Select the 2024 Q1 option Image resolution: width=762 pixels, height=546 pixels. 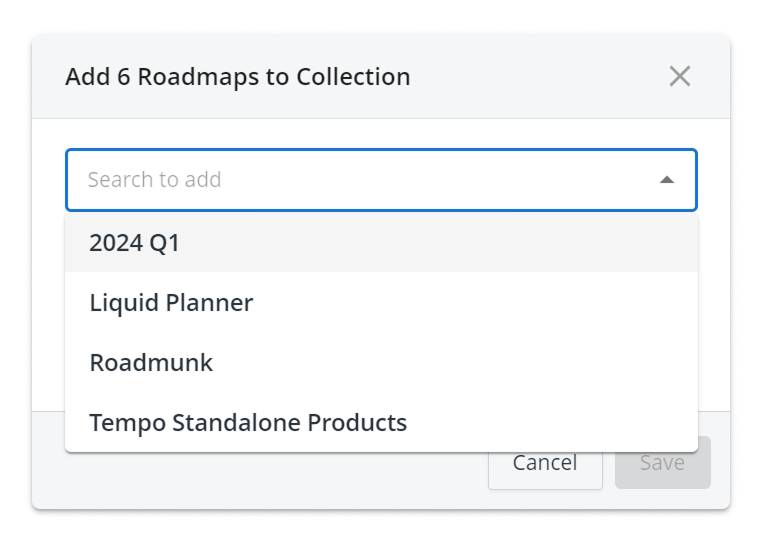135,243
